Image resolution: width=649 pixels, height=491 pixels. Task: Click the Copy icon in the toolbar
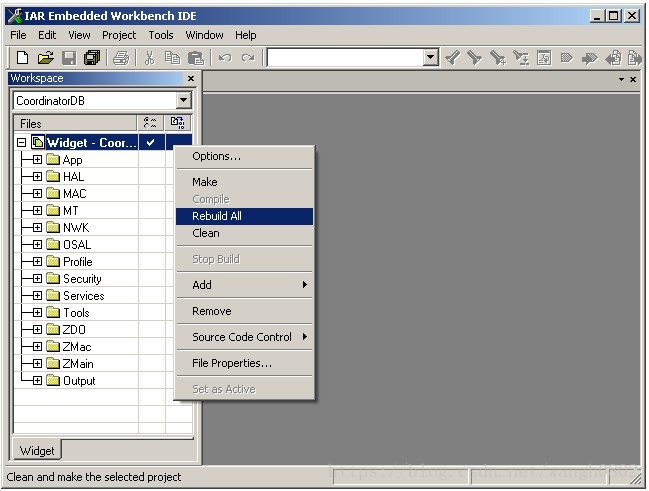tap(172, 58)
